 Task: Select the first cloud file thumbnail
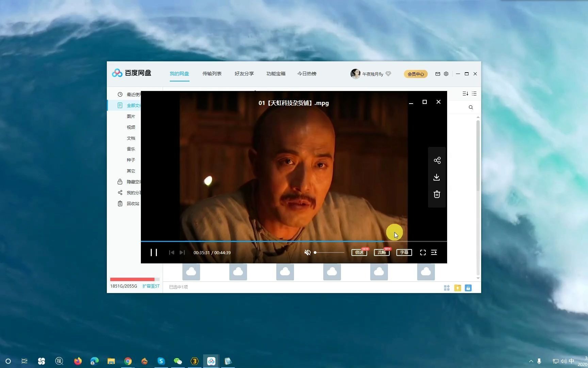(x=191, y=272)
